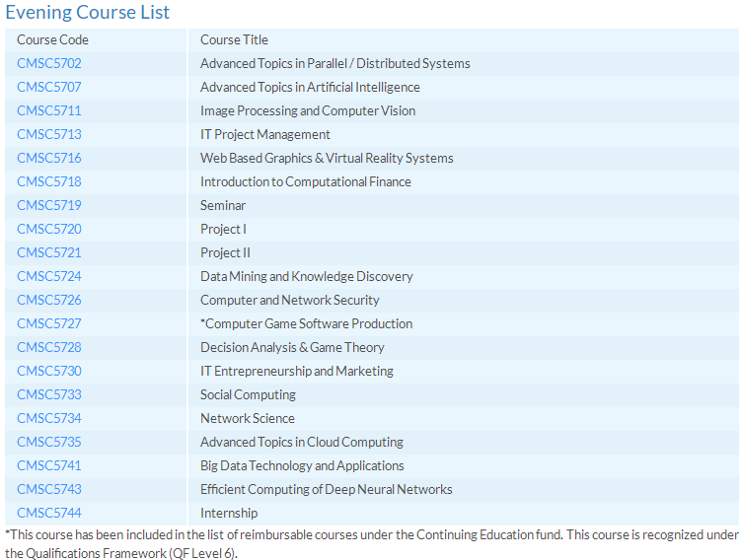Go to the CMSC5728 course page
The width and height of the screenshot is (742, 560).
(x=49, y=347)
